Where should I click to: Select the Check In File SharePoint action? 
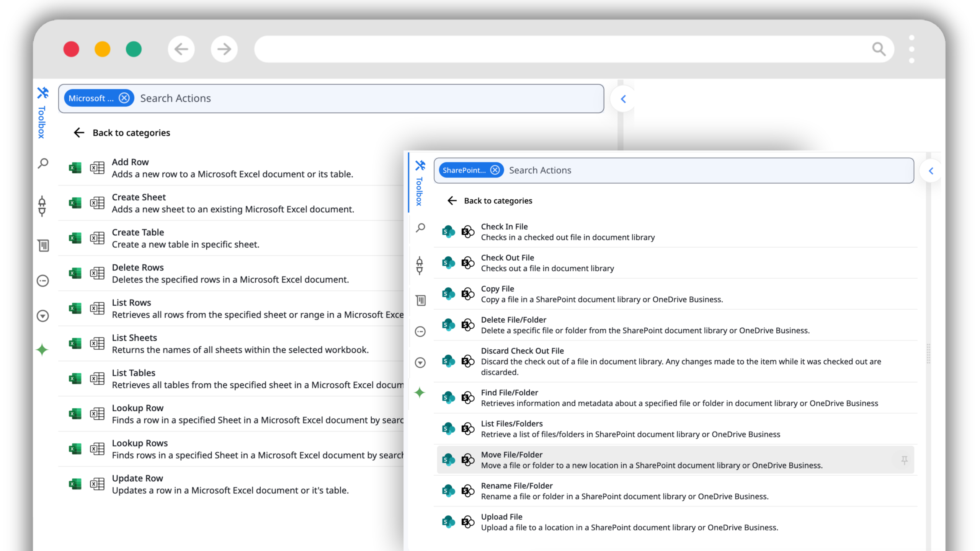pos(676,232)
